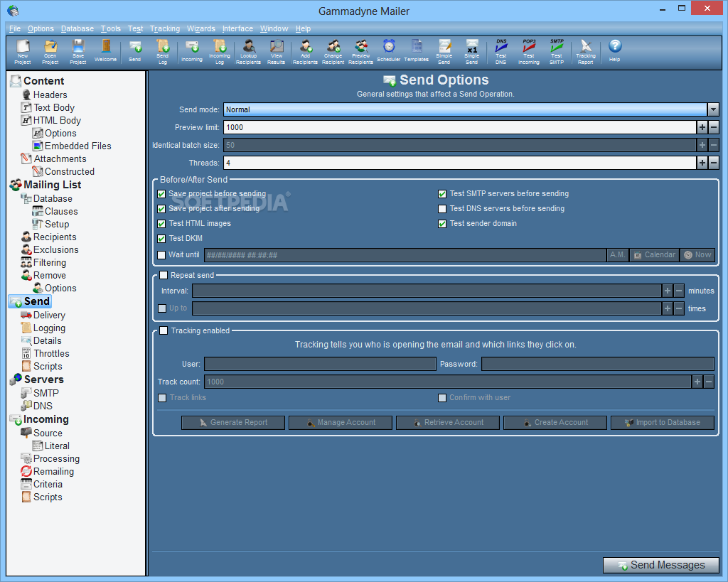
Task: Click the Change Recipient toolbar icon
Action: point(333,52)
